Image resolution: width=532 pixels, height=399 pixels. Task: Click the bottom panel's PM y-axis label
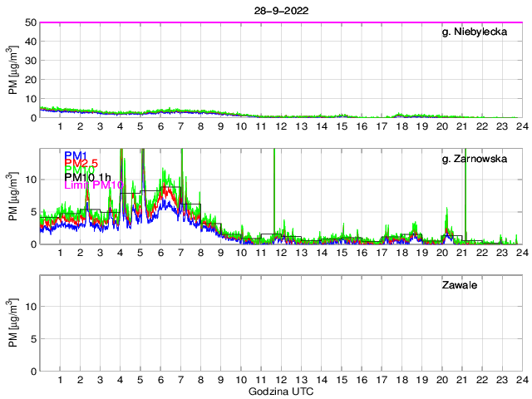pyautogui.click(x=12, y=324)
